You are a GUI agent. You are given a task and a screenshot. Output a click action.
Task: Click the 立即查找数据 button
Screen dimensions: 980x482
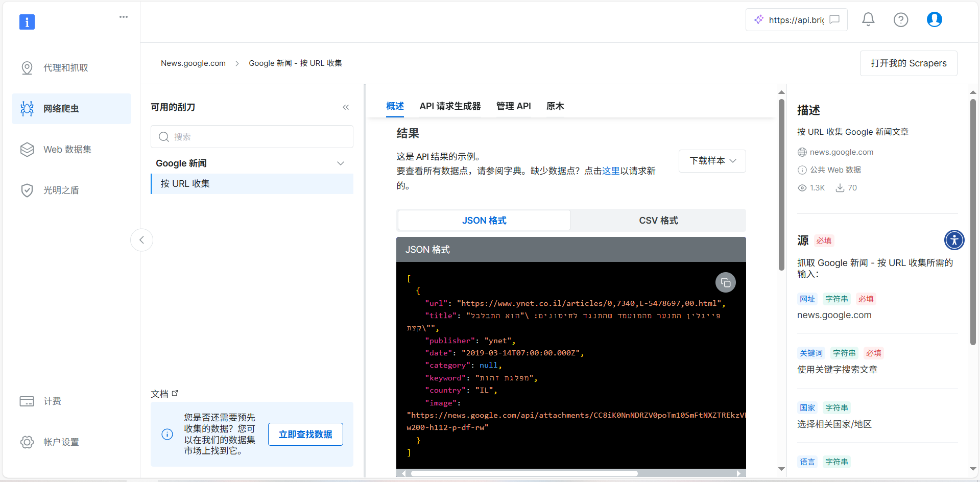point(305,435)
